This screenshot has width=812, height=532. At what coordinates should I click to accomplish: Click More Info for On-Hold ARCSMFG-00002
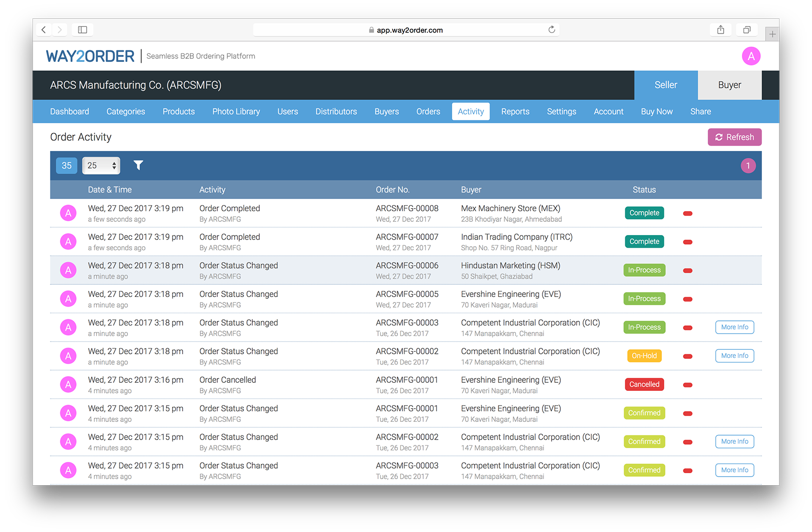734,356
